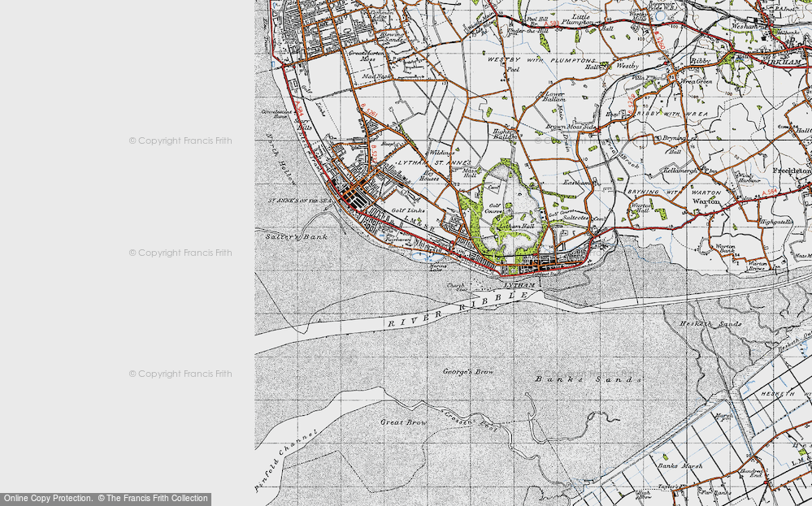This screenshot has width=812, height=506.
Task: Select the "BRYNING WITH WARTON" parish label
Action: tap(675, 192)
